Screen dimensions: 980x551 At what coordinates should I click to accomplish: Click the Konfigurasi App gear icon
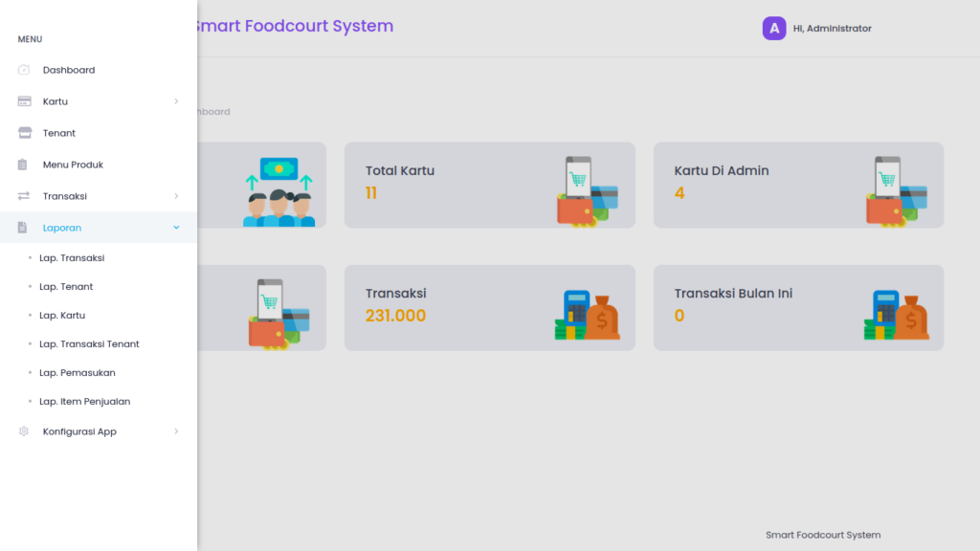pos(24,431)
